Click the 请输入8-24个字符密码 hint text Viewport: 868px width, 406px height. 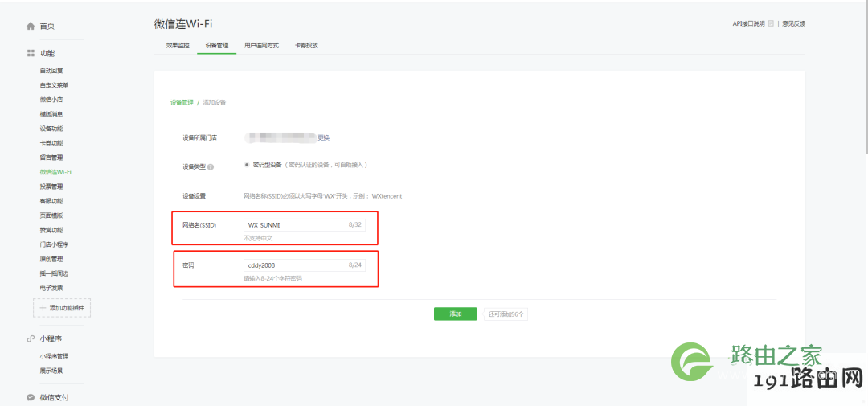coord(273,279)
